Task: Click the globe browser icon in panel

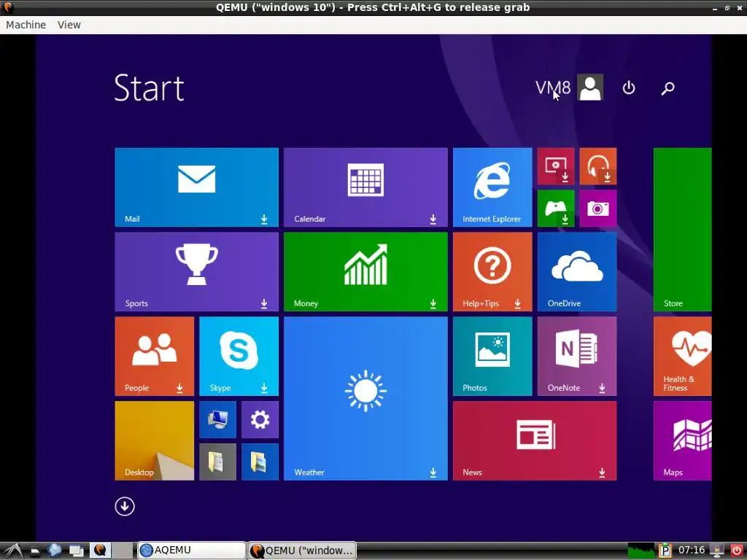Action: click(54, 550)
